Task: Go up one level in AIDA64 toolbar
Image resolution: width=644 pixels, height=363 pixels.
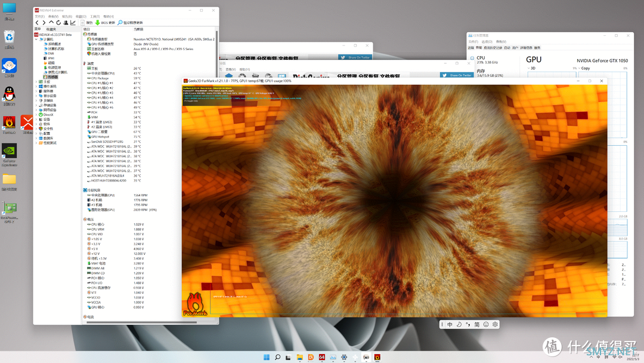Action: (x=51, y=23)
